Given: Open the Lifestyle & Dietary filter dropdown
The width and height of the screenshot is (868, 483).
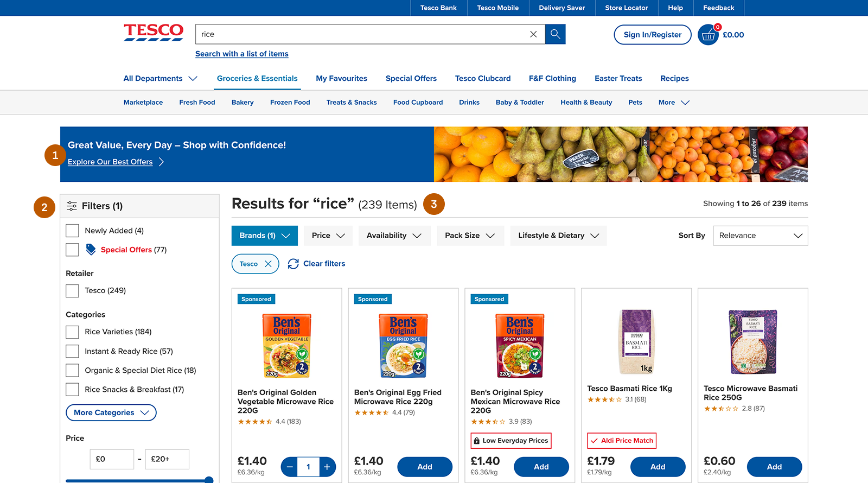Looking at the screenshot, I should [x=558, y=236].
